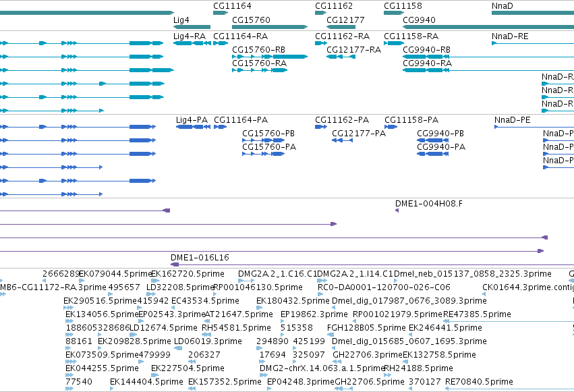
Task: Select the FGH128B05.5prime EST label
Action: pos(366,328)
